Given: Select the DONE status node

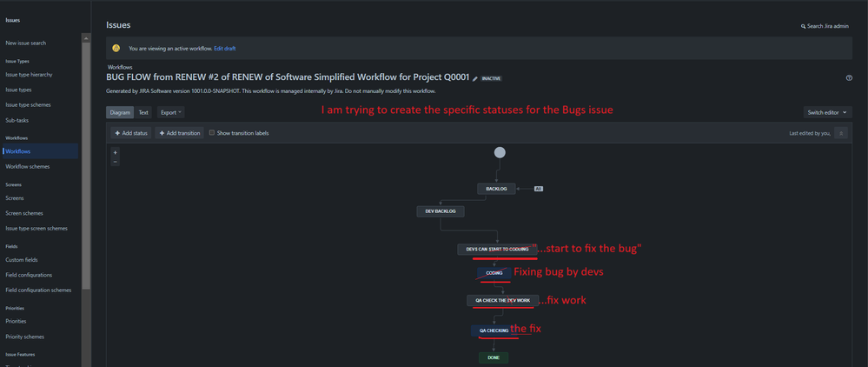Looking at the screenshot, I should coord(494,358).
